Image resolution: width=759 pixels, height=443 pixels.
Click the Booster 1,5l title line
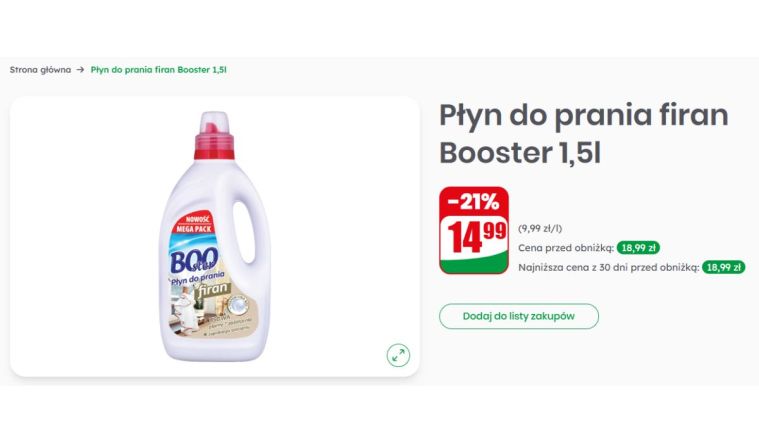click(520, 153)
